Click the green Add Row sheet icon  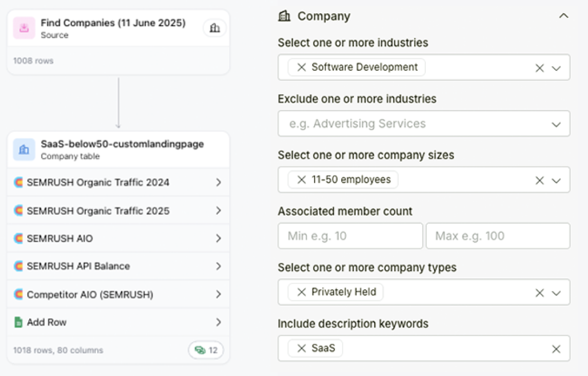click(x=18, y=322)
